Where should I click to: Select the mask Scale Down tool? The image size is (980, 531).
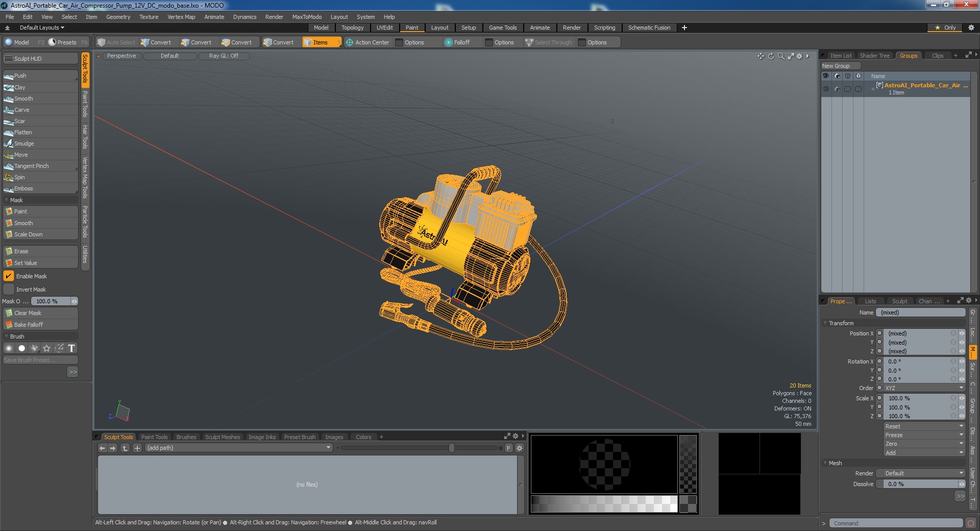(40, 234)
